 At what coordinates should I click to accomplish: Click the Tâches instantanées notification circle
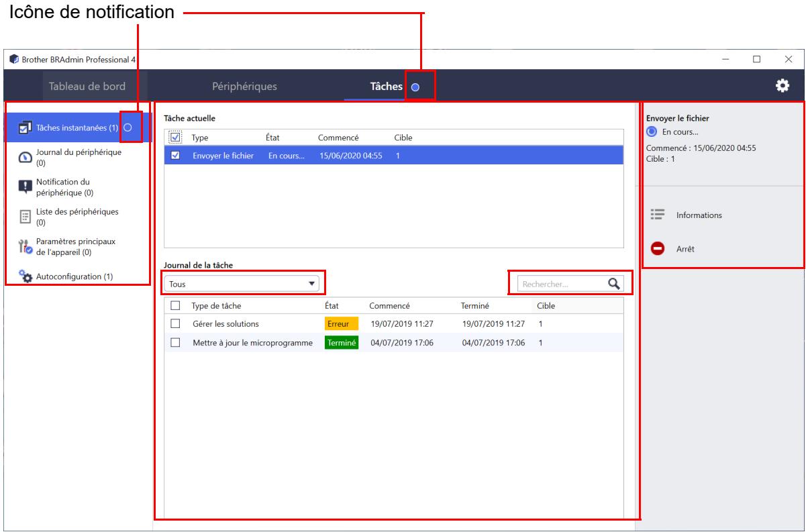128,127
